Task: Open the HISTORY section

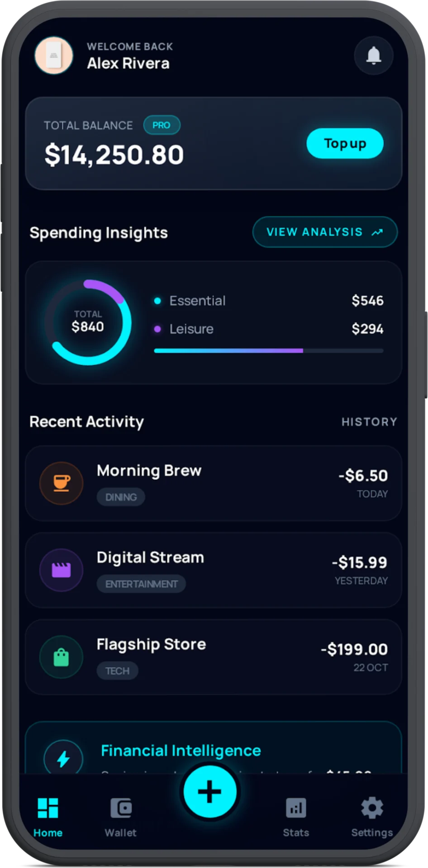Action: (x=369, y=421)
